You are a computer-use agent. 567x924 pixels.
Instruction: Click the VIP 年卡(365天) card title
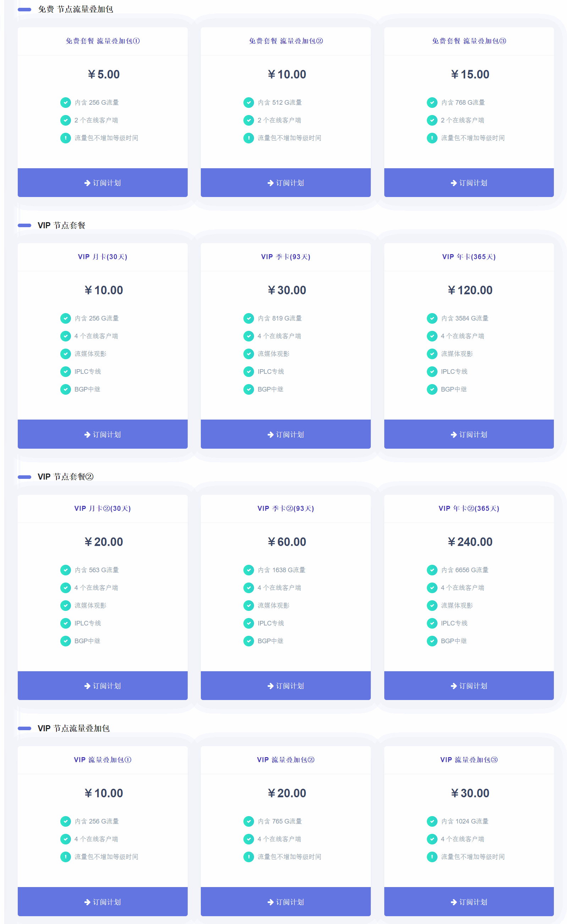coord(469,257)
